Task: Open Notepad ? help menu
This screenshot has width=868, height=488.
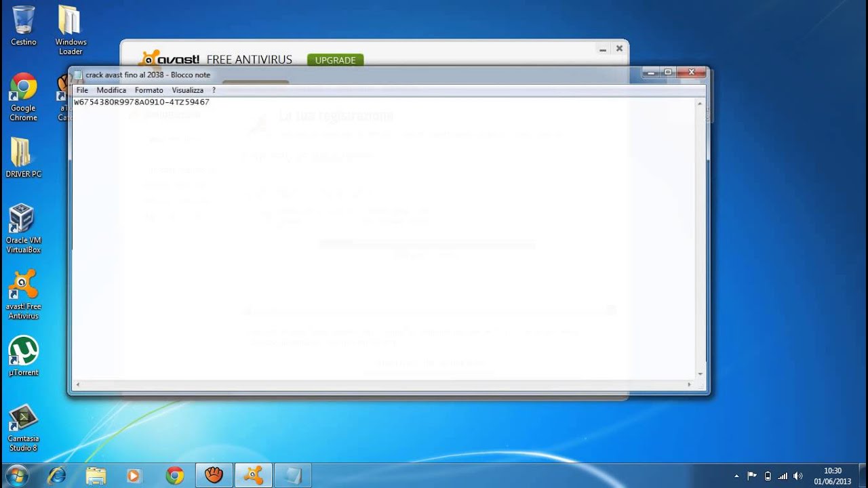Action: tap(214, 90)
